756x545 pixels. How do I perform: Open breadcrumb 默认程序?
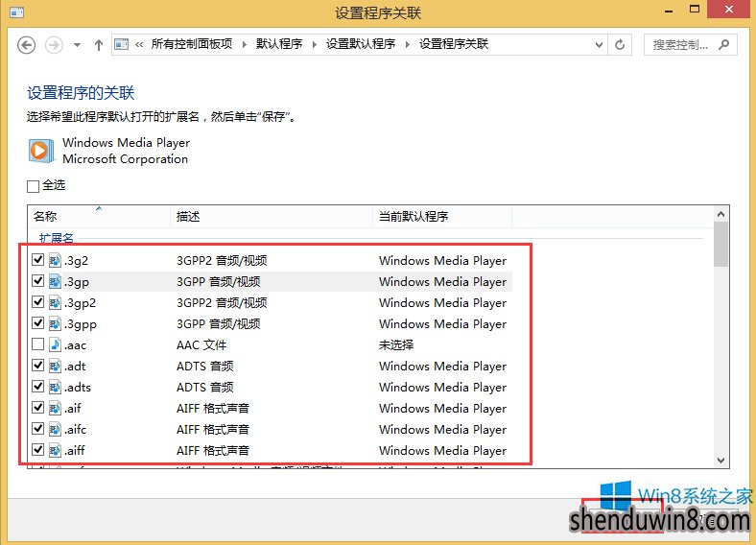[x=278, y=44]
